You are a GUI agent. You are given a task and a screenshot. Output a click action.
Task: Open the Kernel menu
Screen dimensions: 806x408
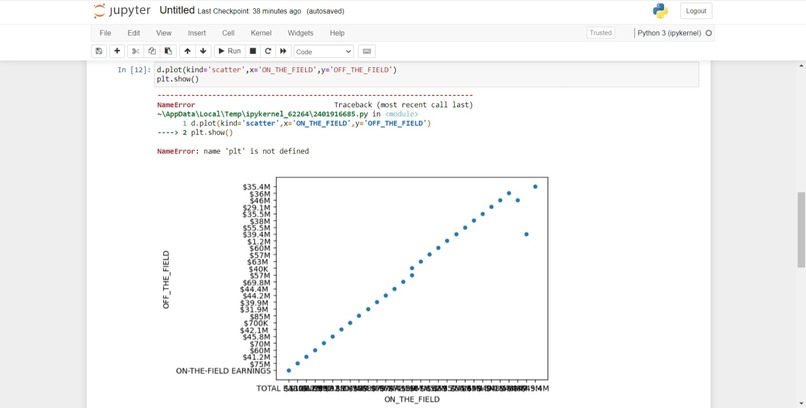pos(261,33)
